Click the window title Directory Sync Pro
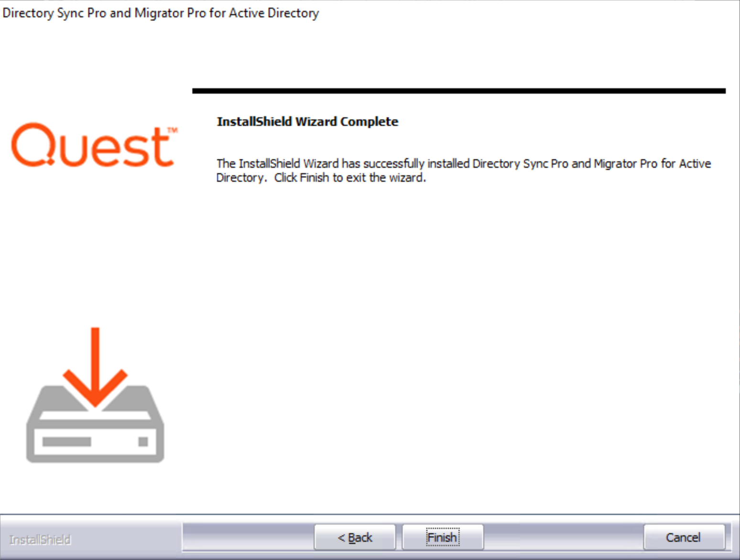The height and width of the screenshot is (560, 740). (161, 13)
